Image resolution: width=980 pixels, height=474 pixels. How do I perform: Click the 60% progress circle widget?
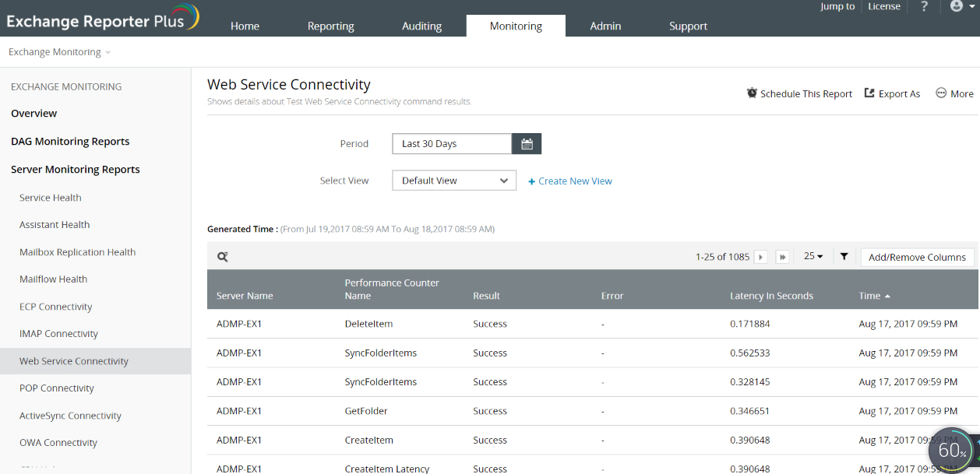pyautogui.click(x=952, y=450)
